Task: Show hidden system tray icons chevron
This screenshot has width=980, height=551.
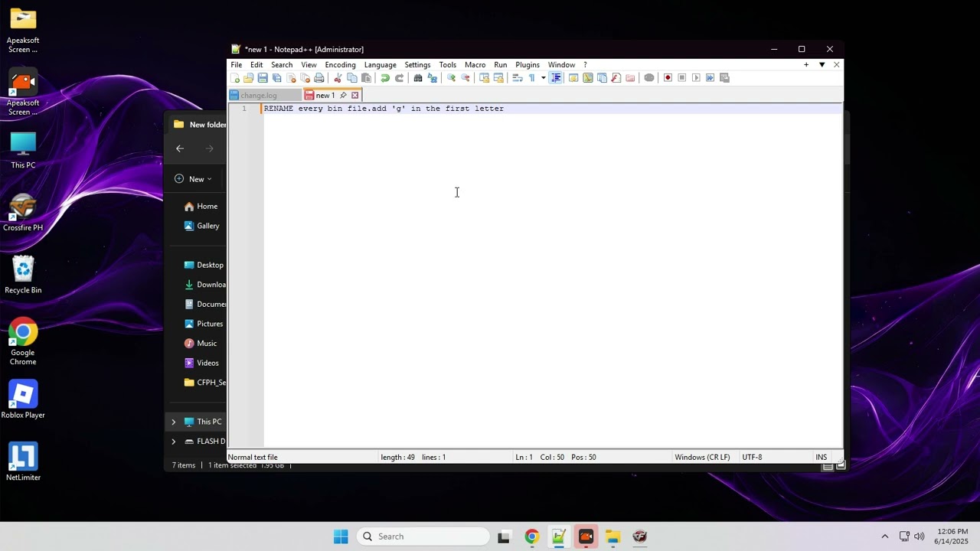Action: [x=885, y=536]
